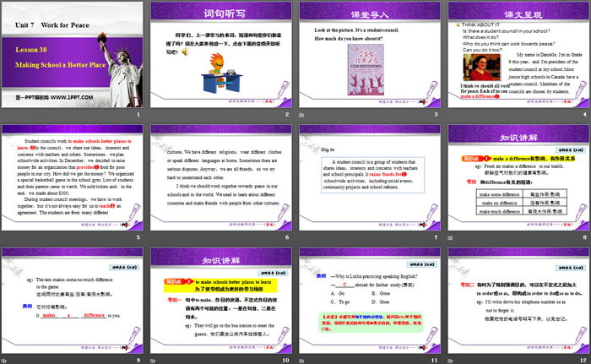
Task: Click the WWW.1PPT.COM text on slide 1
Action: coord(72,97)
